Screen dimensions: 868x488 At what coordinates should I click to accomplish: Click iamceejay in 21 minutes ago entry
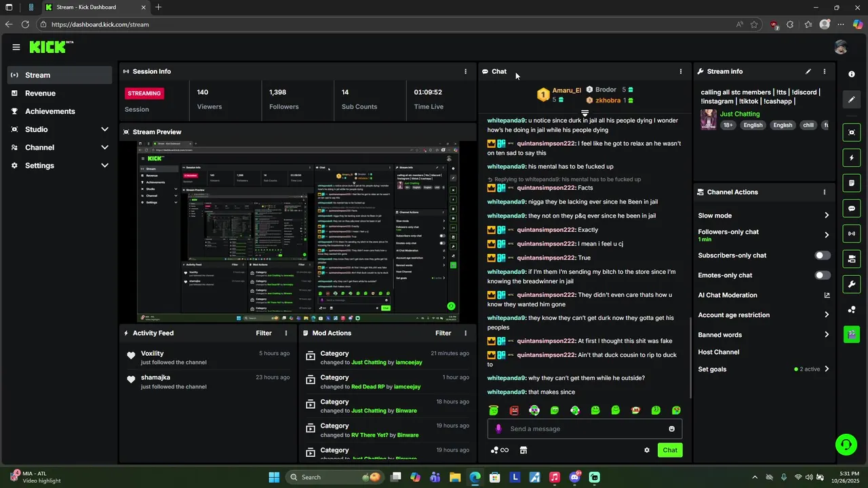click(408, 363)
